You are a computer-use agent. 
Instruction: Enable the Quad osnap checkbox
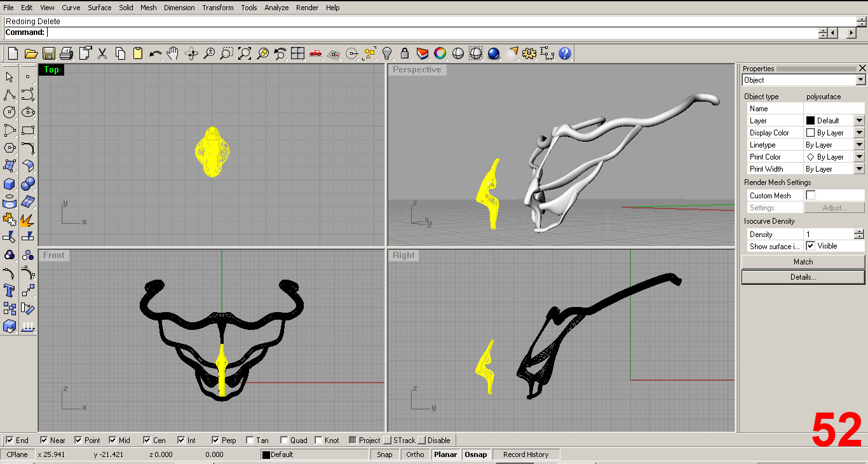pyautogui.click(x=284, y=440)
